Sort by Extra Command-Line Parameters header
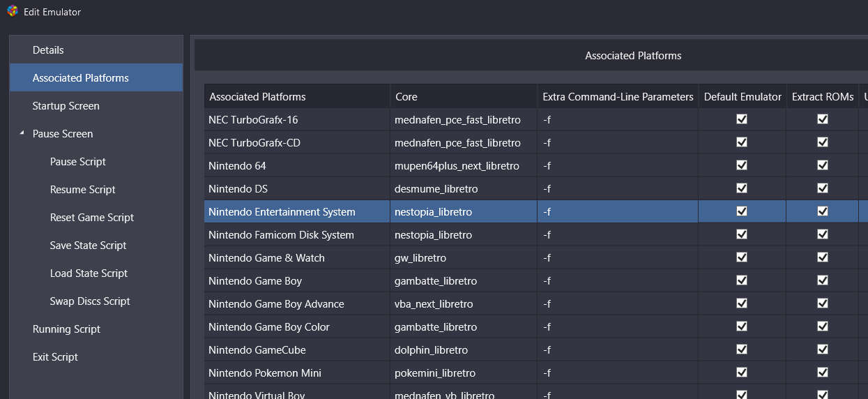Image resolution: width=868 pixels, height=399 pixels. 618,96
